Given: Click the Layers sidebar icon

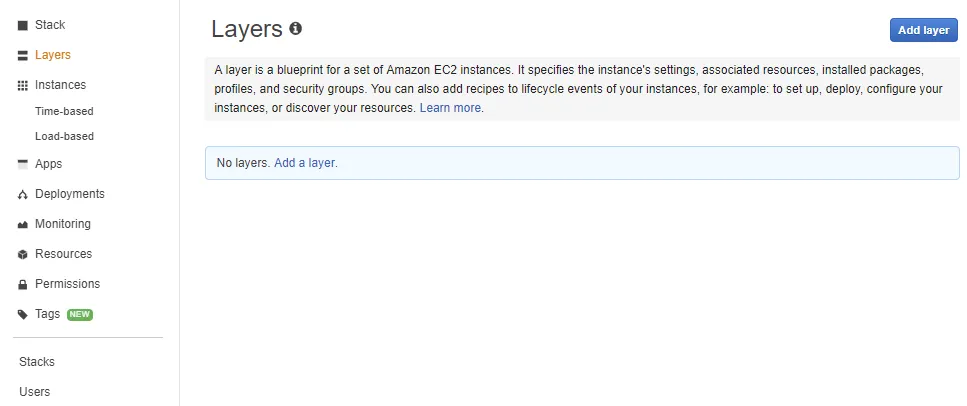Looking at the screenshot, I should (x=23, y=55).
